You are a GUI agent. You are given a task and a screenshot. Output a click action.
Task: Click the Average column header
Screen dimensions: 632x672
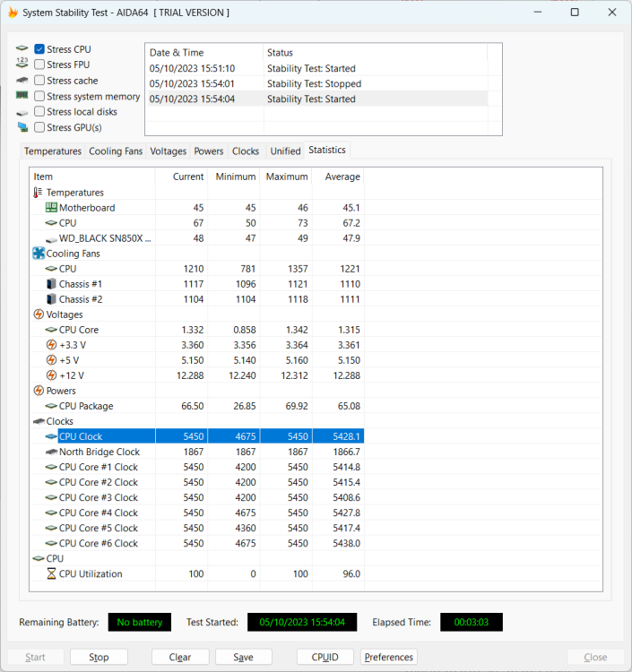[338, 177]
